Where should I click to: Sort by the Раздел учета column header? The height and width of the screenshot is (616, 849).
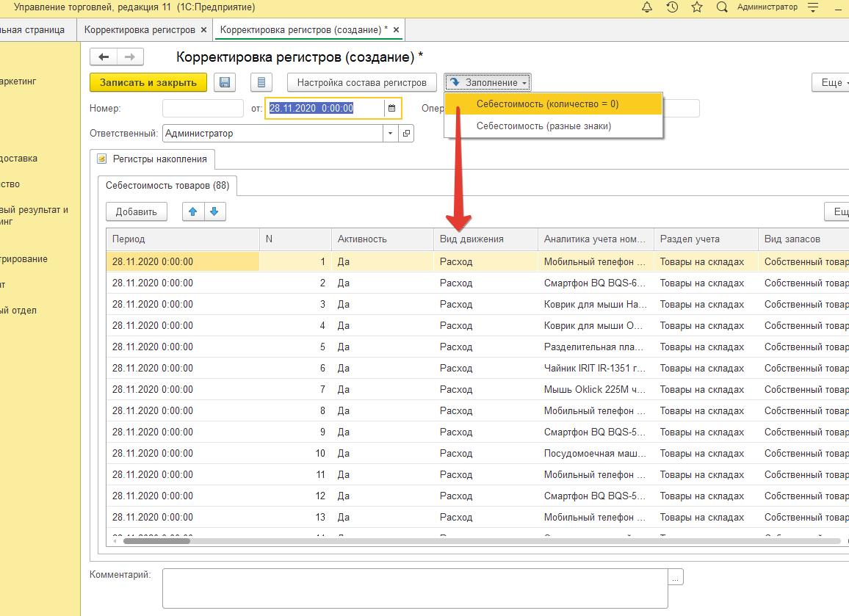706,239
